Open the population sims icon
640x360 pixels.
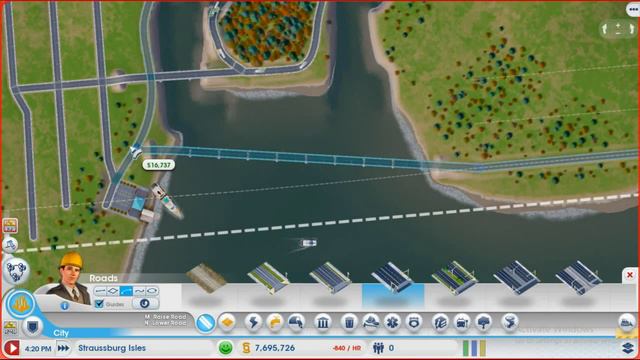378,348
